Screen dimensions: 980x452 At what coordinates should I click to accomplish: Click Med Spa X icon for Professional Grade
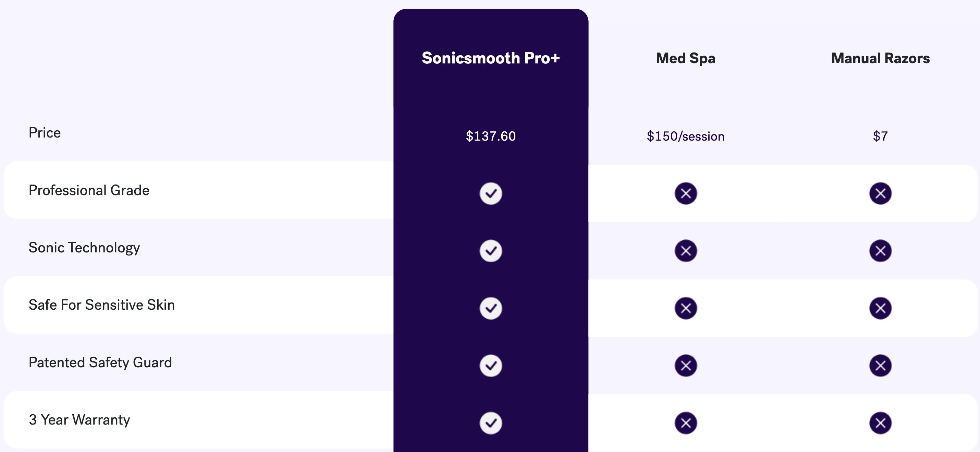686,193
